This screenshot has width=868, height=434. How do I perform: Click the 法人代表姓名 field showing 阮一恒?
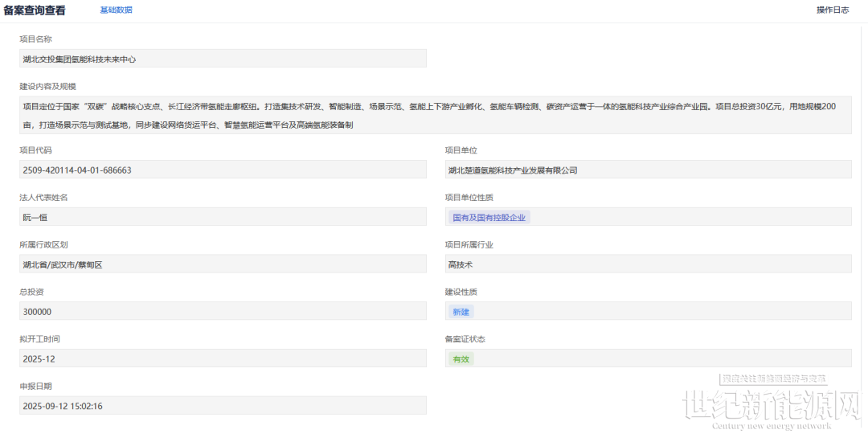click(223, 217)
